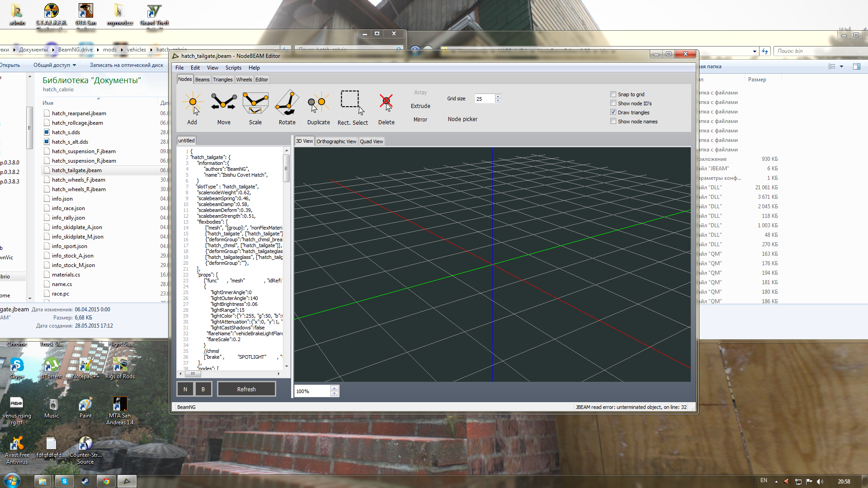Open view options dropdown in right Explorer window

point(842,66)
